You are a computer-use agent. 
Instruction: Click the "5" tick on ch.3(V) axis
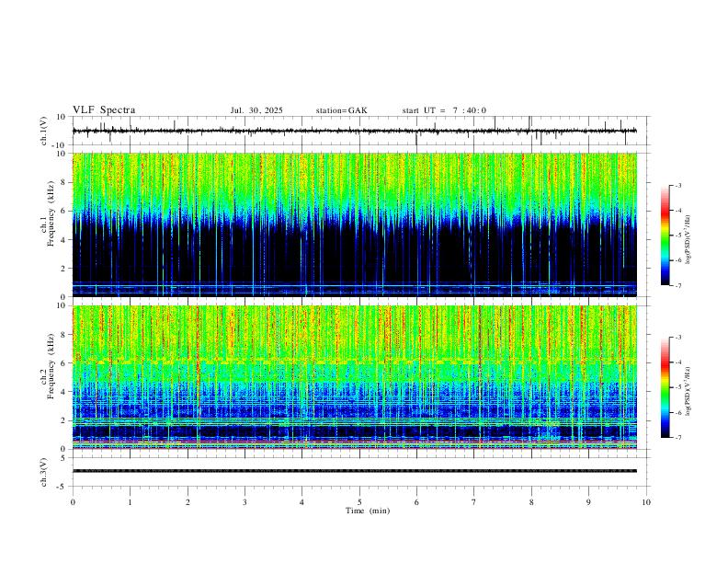point(64,457)
